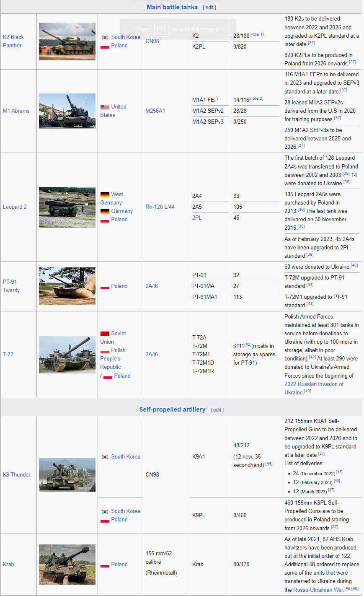This screenshot has height=596, width=364.
Task: Open citation 40 after donated to Ukraine
Action: (354, 265)
